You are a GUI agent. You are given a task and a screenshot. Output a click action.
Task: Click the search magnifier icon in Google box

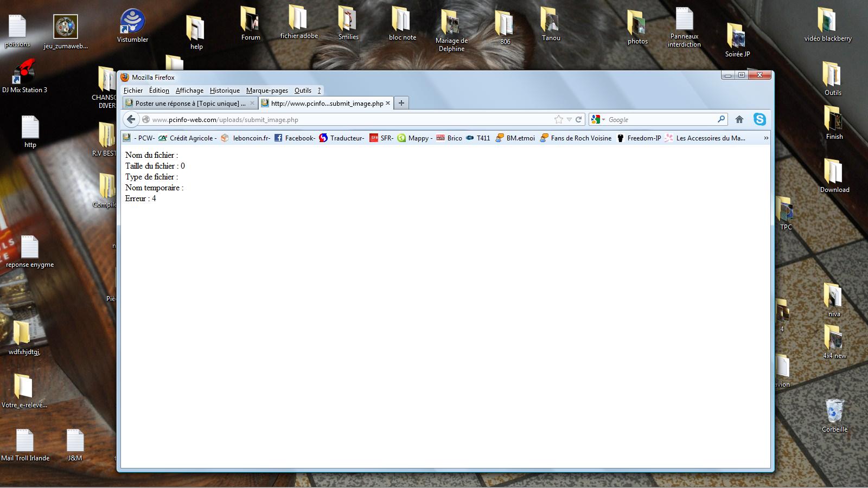[721, 119]
